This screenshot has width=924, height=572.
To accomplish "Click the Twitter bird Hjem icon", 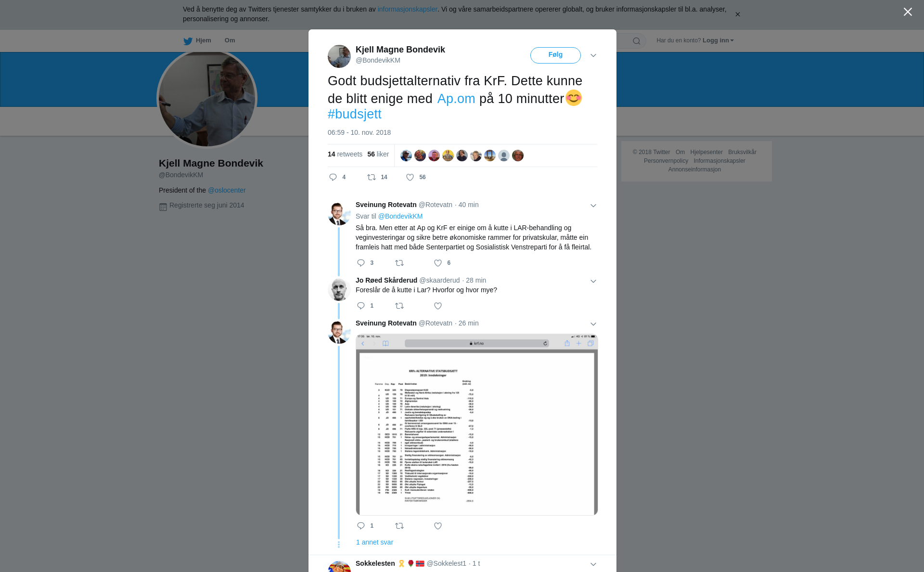I will tap(188, 41).
